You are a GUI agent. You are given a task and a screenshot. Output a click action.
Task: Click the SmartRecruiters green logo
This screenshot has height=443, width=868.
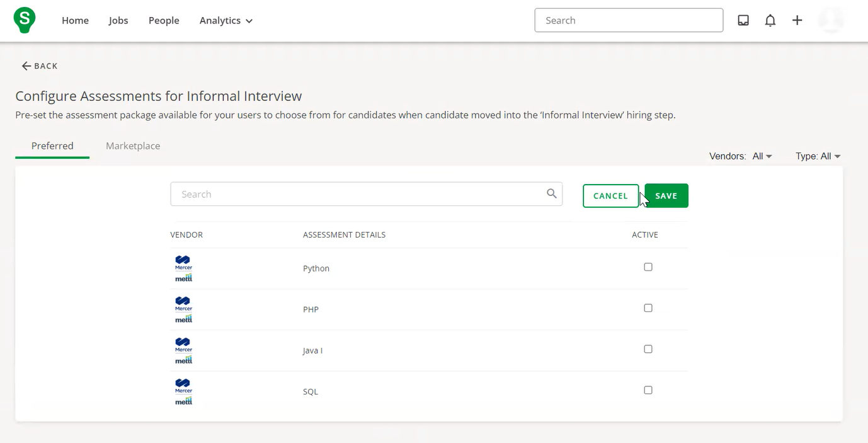(x=25, y=21)
